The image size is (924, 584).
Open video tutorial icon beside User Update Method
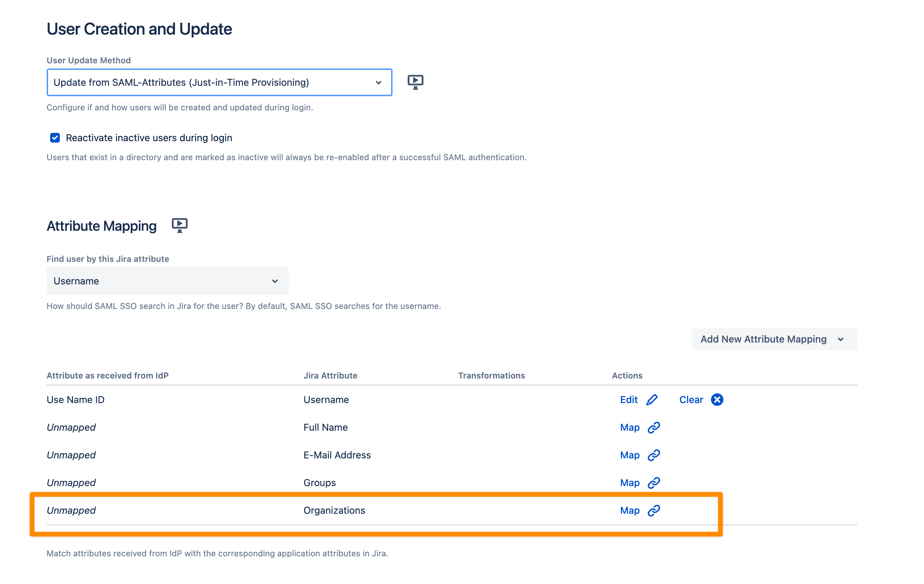[415, 82]
